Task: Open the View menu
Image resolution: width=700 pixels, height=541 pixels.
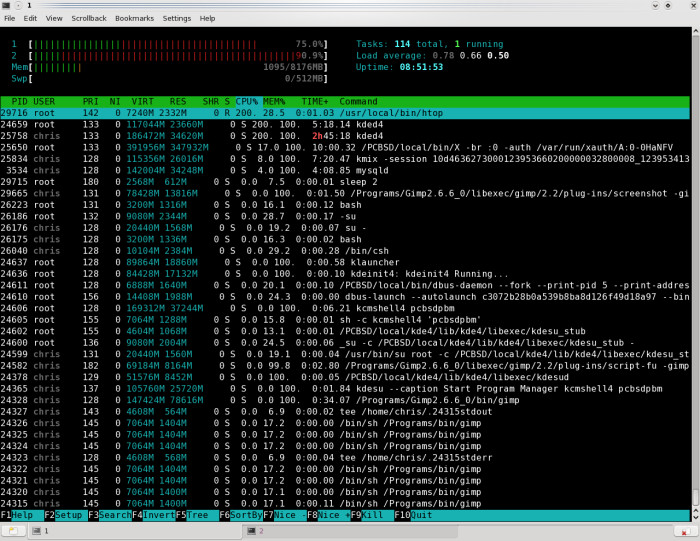Action: click(x=54, y=18)
